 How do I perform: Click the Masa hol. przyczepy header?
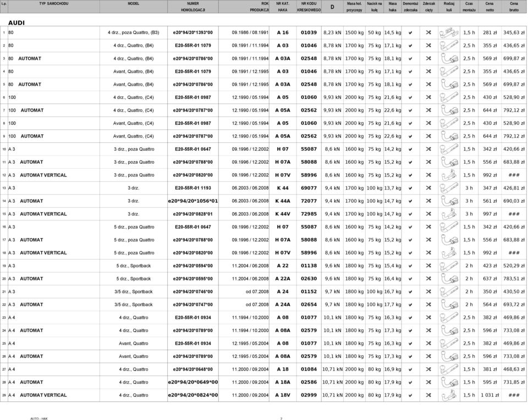(354, 7)
